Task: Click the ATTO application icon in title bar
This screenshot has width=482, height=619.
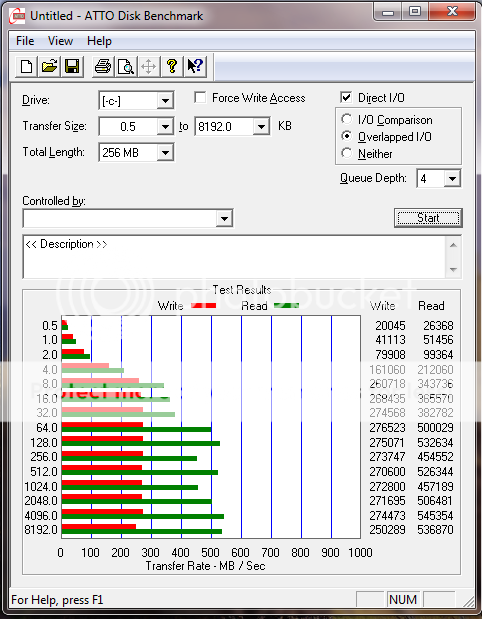Action: [x=18, y=16]
